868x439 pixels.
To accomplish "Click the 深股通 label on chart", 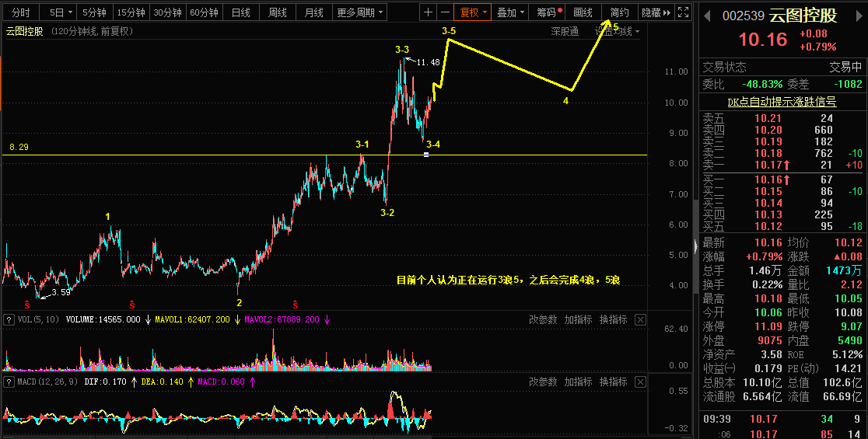I will click(565, 32).
